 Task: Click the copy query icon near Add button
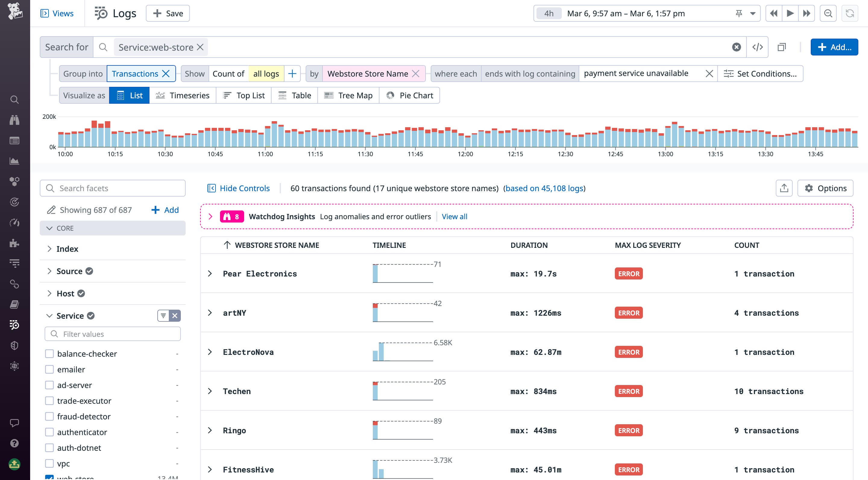(782, 47)
